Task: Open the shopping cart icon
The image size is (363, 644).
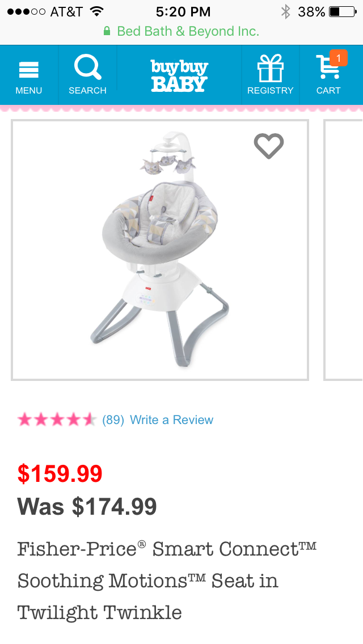Action: pyautogui.click(x=328, y=66)
